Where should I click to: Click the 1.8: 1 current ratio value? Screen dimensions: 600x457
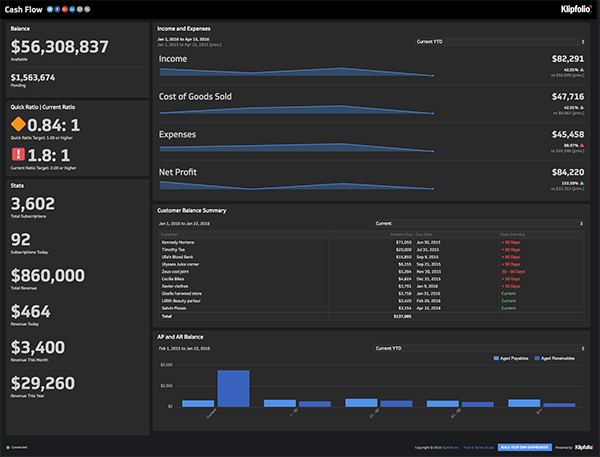point(49,155)
